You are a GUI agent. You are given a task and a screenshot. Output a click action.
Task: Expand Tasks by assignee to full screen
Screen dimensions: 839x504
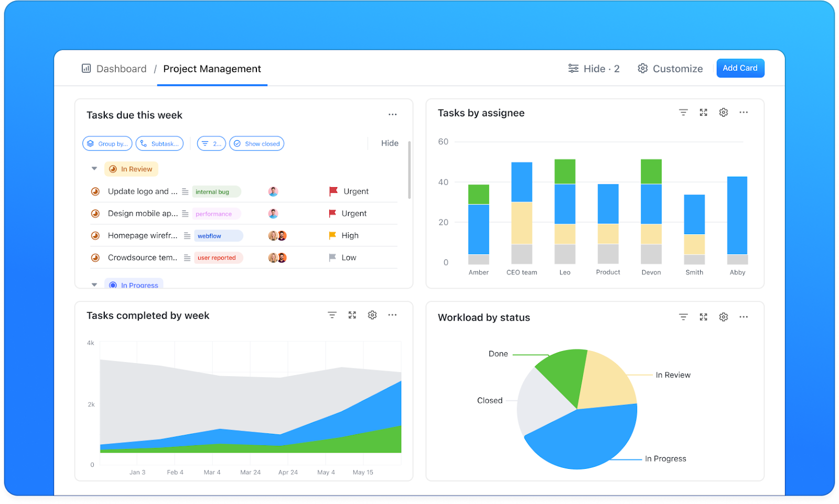click(703, 112)
